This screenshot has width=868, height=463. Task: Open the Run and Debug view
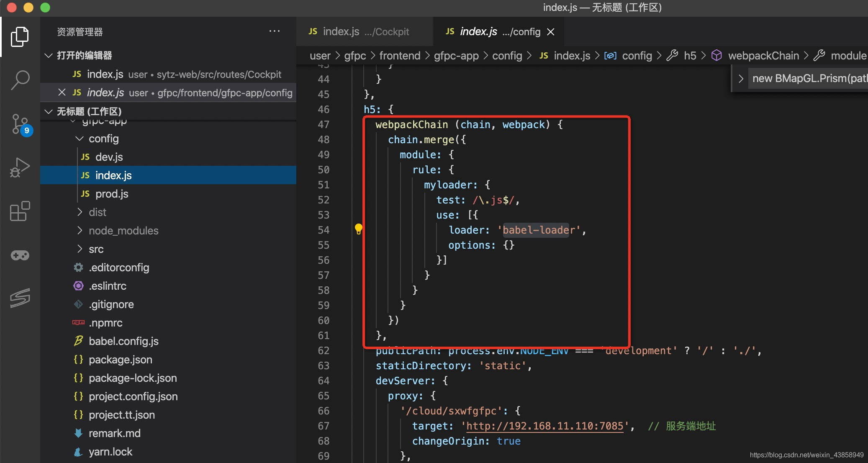pos(20,167)
